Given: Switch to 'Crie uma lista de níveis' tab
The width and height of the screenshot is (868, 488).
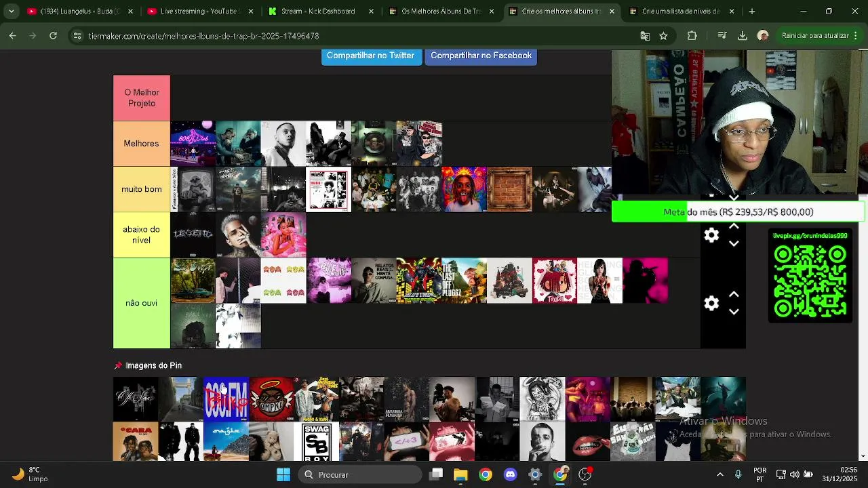Looking at the screenshot, I should 682,12.
